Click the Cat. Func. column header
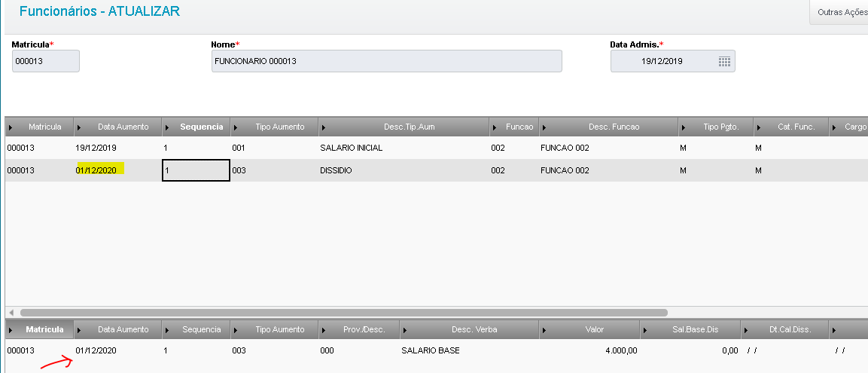This screenshot has height=373, width=868. point(791,127)
